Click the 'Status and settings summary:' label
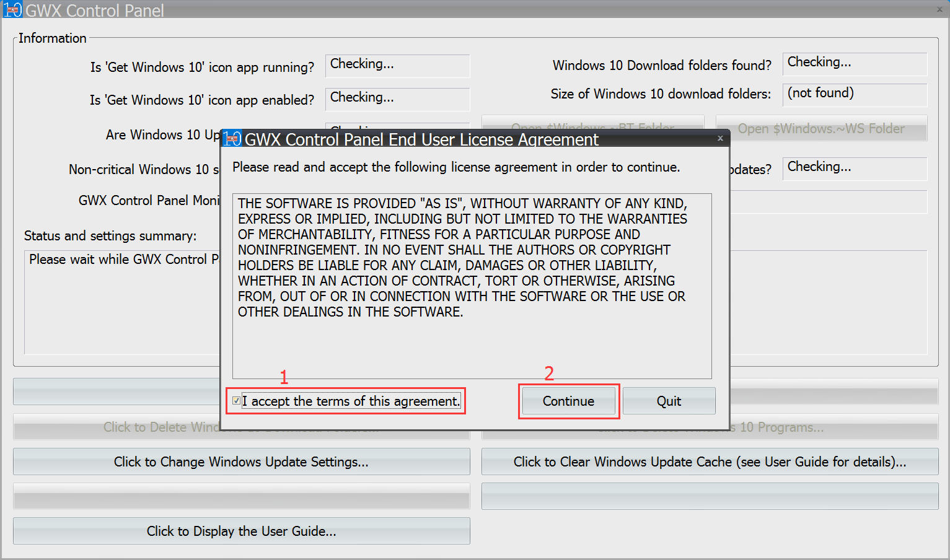 (x=110, y=236)
